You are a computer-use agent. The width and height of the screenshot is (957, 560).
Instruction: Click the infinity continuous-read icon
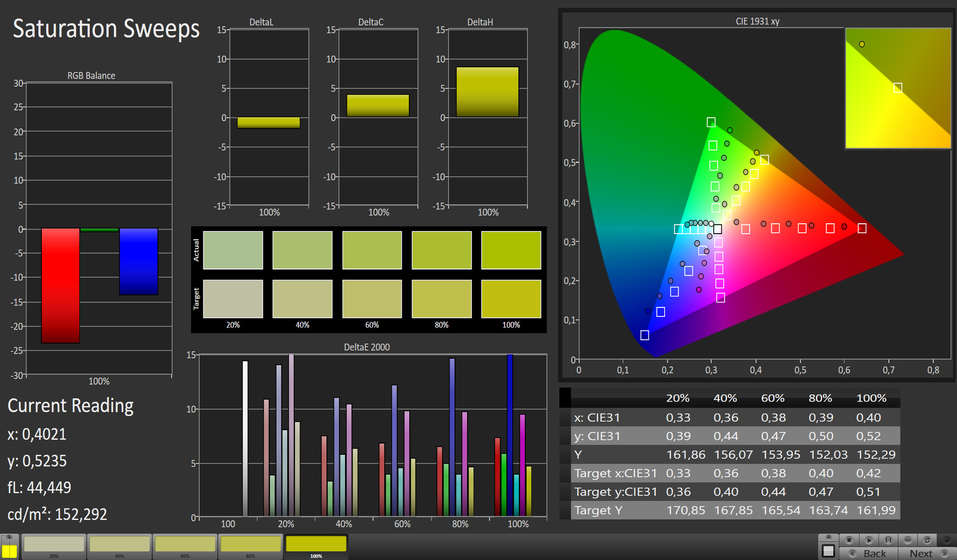click(908, 540)
